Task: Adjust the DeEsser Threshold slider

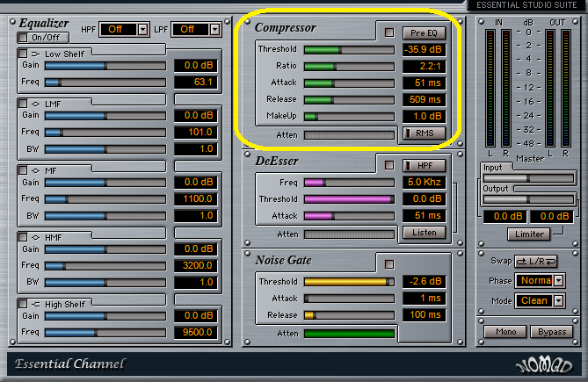Action: point(349,199)
